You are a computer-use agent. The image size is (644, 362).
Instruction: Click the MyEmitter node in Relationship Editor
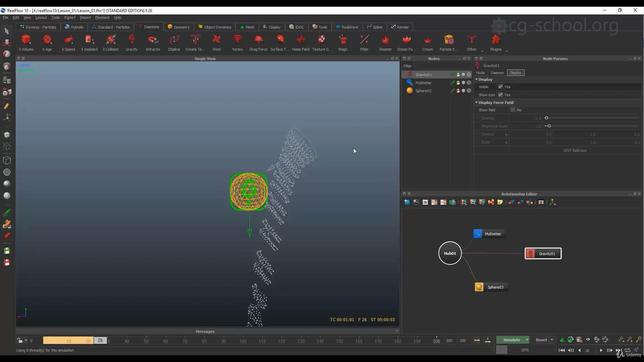pyautogui.click(x=489, y=234)
